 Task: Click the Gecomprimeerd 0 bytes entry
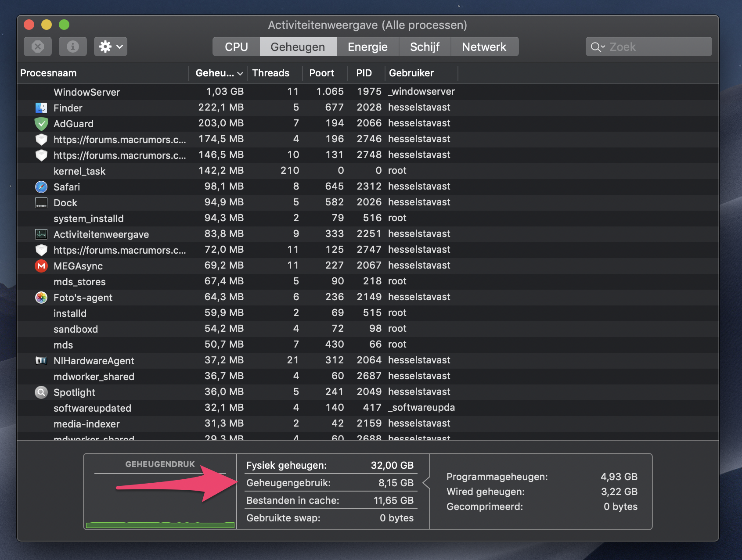(x=542, y=506)
